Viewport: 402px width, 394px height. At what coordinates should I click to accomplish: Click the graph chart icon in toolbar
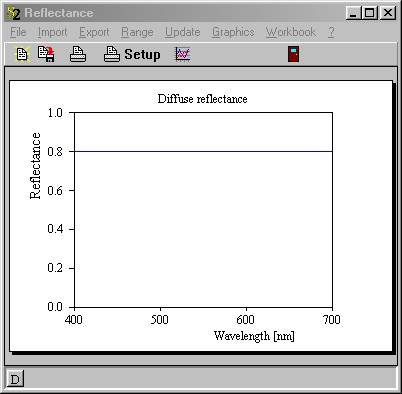(183, 54)
